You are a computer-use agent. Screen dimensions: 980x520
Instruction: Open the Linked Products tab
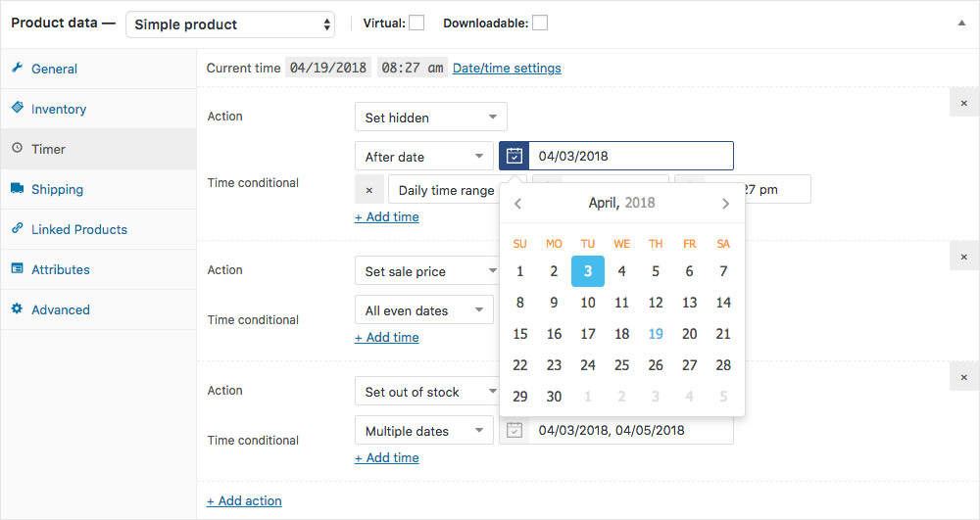coord(78,229)
